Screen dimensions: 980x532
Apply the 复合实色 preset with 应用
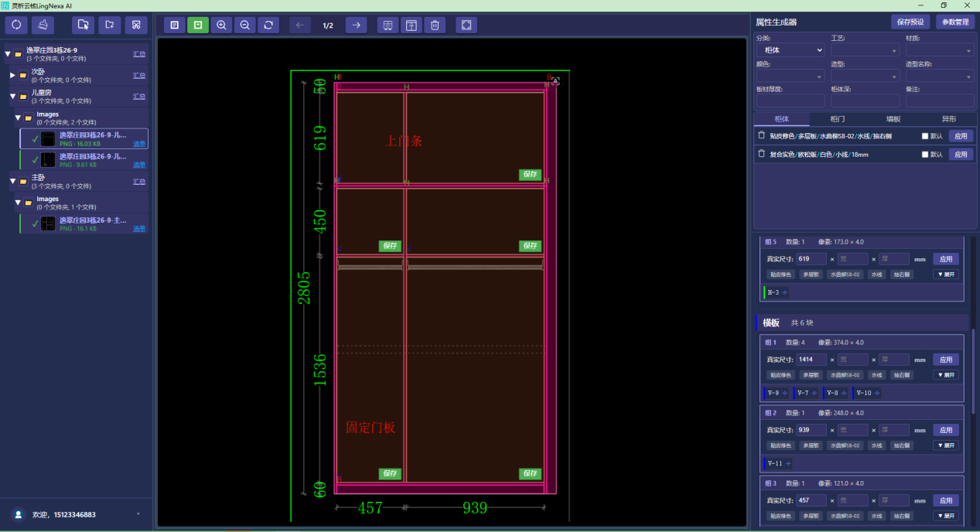click(x=960, y=155)
